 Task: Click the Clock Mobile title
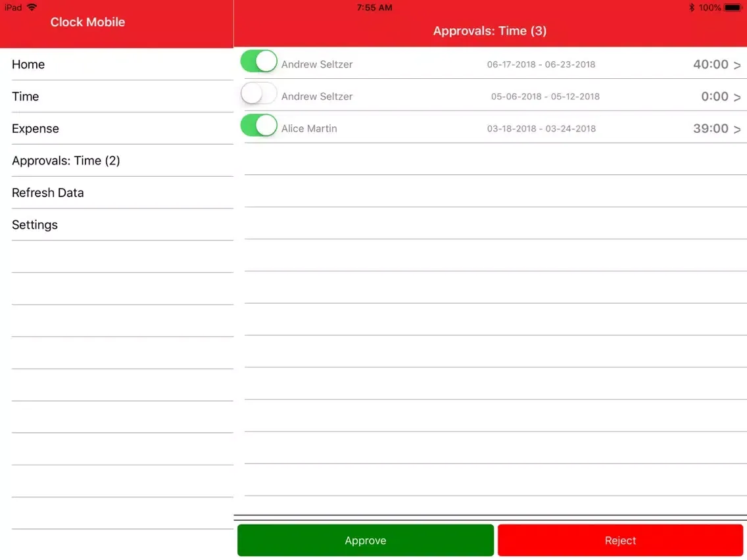coord(87,22)
